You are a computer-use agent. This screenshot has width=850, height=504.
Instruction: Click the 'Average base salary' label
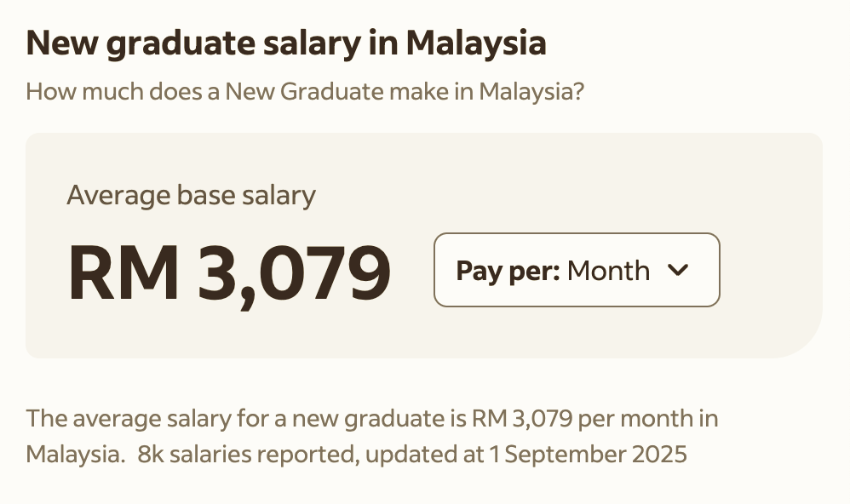(191, 196)
